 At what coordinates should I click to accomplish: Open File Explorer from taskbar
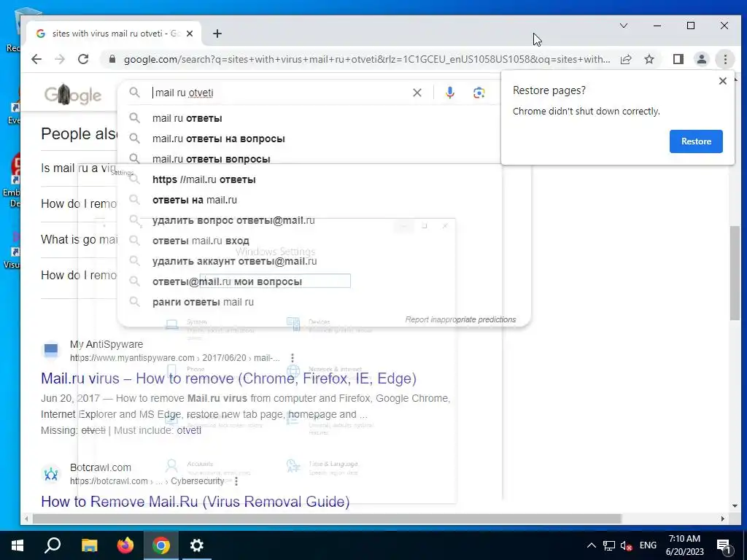(89, 545)
